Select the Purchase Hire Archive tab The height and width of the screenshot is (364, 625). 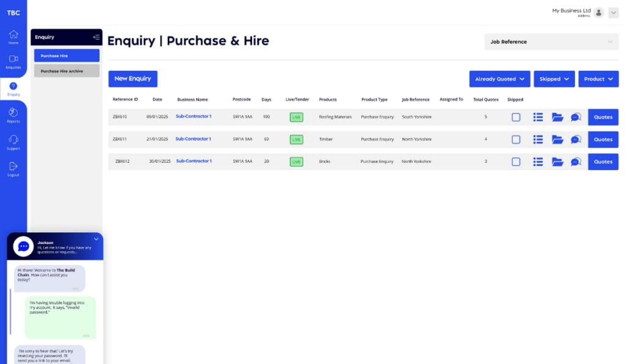coord(67,71)
